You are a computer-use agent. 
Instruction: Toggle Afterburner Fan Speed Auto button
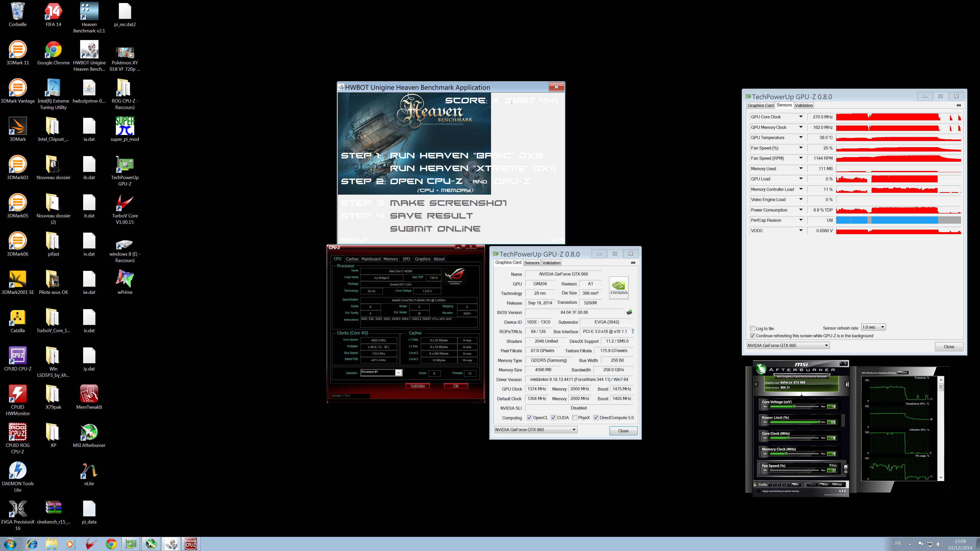833,466
